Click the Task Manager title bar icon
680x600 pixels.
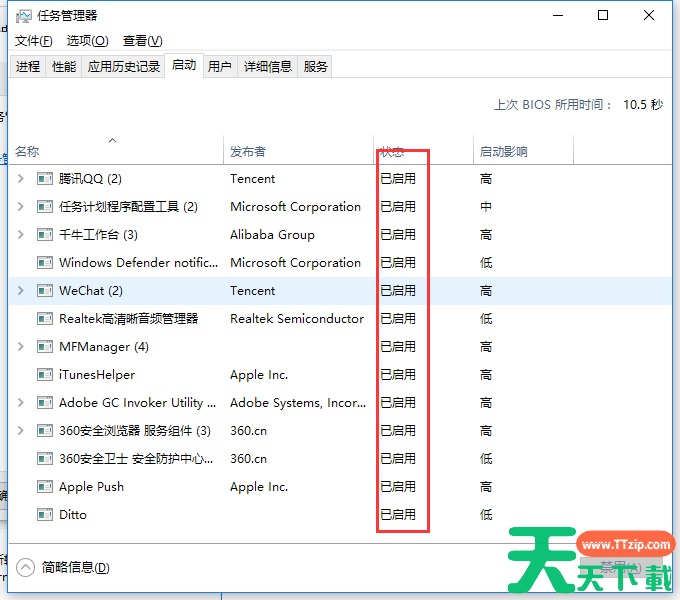[x=23, y=16]
